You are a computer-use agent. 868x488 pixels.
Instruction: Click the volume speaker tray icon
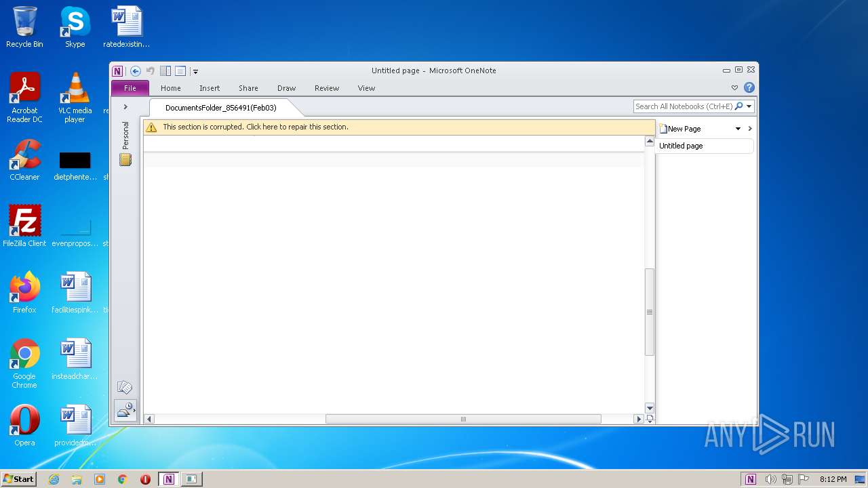(770, 479)
